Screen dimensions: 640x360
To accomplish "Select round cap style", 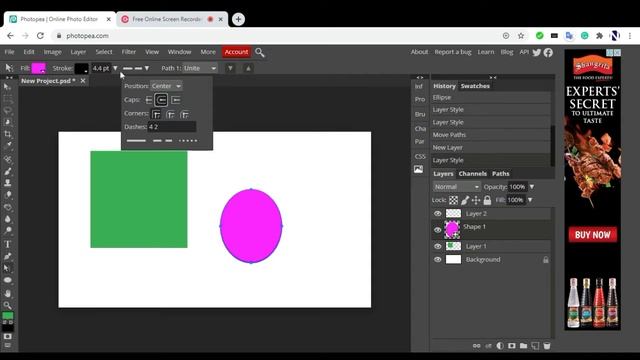I will coord(161,100).
